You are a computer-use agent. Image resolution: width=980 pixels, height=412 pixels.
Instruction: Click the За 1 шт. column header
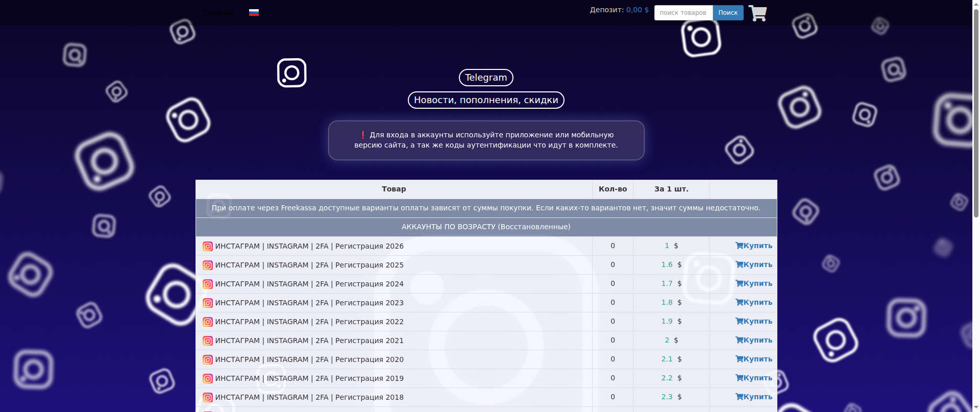pos(671,189)
